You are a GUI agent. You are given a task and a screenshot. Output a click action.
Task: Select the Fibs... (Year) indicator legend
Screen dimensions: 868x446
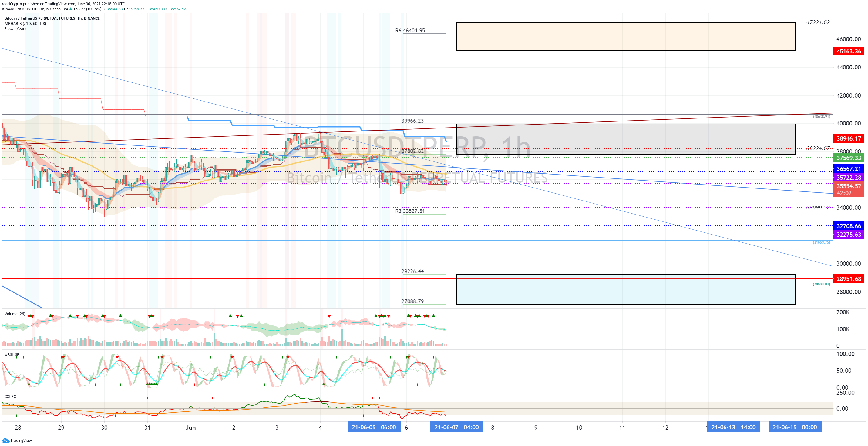pyautogui.click(x=15, y=28)
